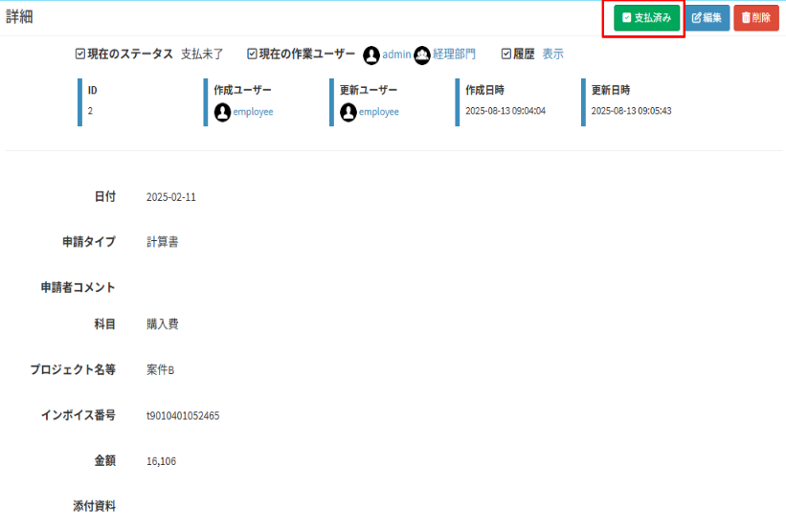
Task: Open the employee link under 作成ユーザー
Action: pyautogui.click(x=253, y=112)
